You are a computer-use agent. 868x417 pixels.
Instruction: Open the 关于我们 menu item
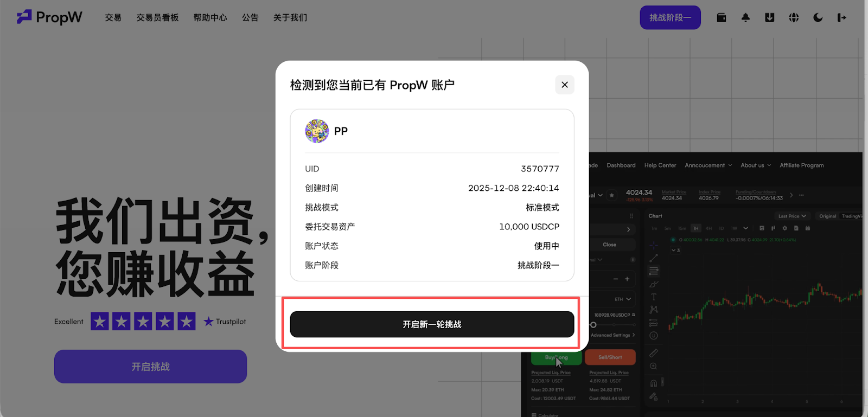[x=290, y=17]
